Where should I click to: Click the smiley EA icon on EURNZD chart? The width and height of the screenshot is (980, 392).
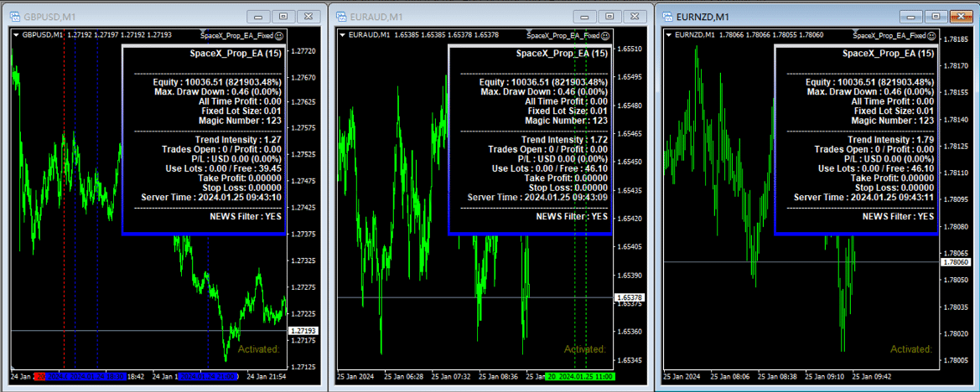tap(931, 35)
